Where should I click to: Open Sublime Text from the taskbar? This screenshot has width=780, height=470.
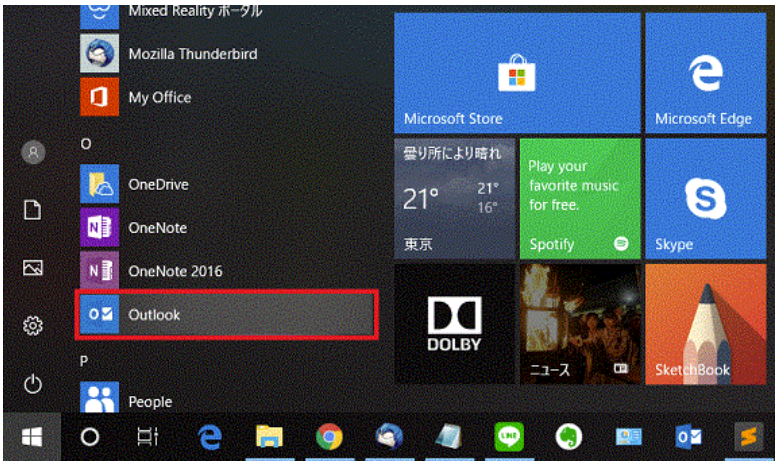pos(749,437)
